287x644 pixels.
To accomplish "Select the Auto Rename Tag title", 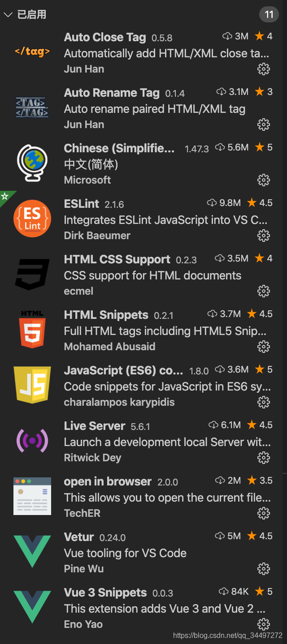I will point(112,93).
